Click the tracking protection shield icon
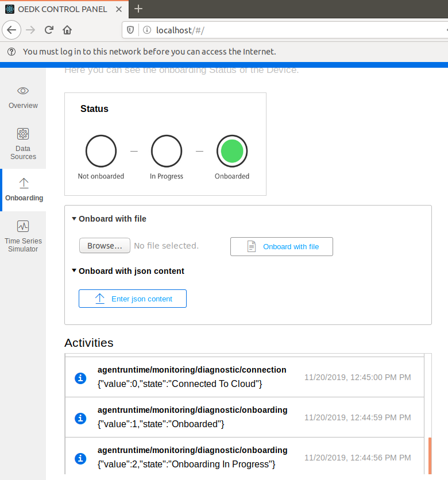The width and height of the screenshot is (448, 480). click(x=130, y=30)
